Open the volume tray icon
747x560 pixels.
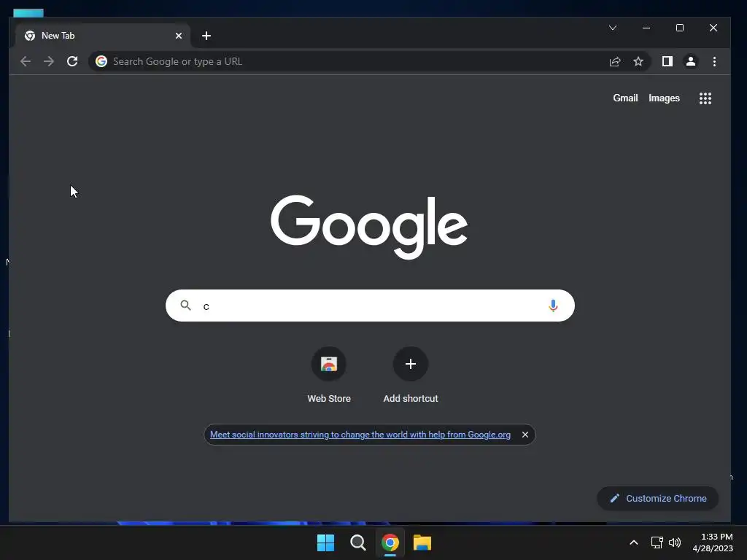675,542
